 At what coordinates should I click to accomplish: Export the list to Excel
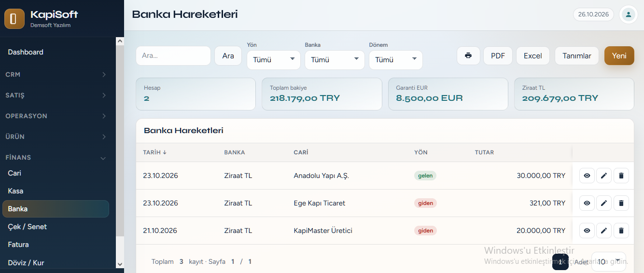533,55
